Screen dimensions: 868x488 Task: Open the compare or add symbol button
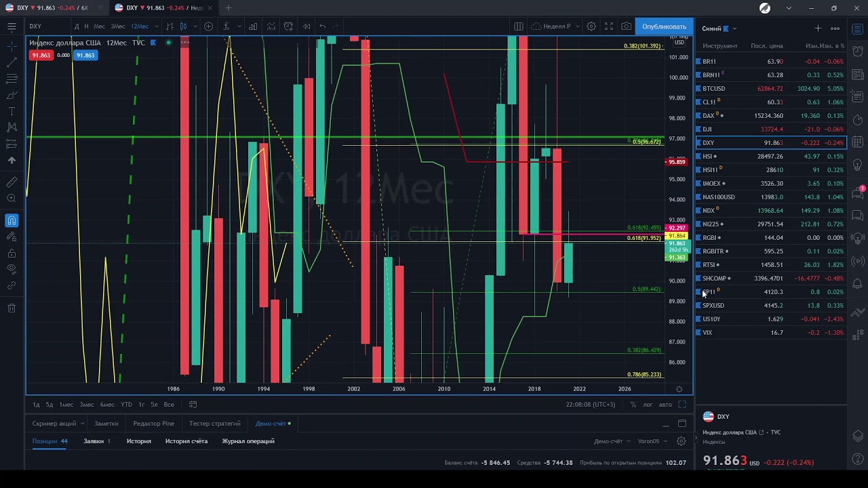point(209,26)
